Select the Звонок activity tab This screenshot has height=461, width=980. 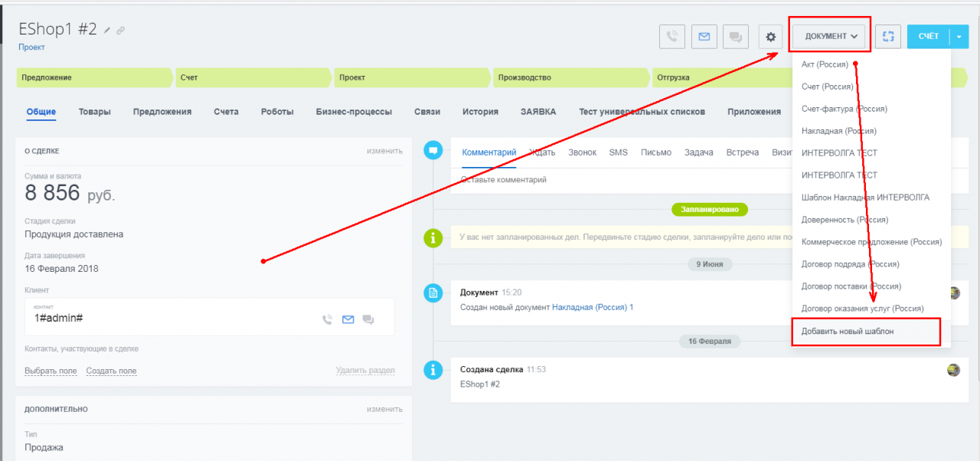click(x=582, y=152)
